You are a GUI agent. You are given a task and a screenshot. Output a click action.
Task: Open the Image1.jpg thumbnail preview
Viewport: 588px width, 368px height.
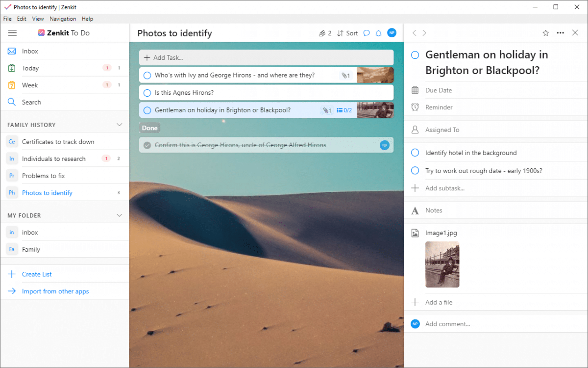(x=442, y=264)
